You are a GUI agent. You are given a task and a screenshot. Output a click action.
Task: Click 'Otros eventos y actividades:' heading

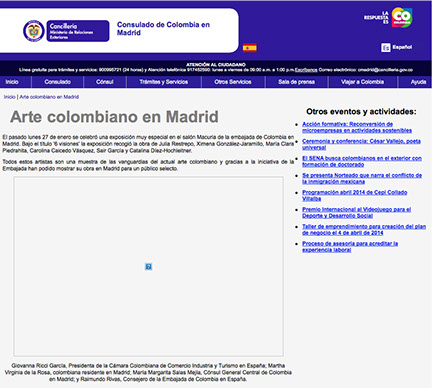tap(361, 112)
